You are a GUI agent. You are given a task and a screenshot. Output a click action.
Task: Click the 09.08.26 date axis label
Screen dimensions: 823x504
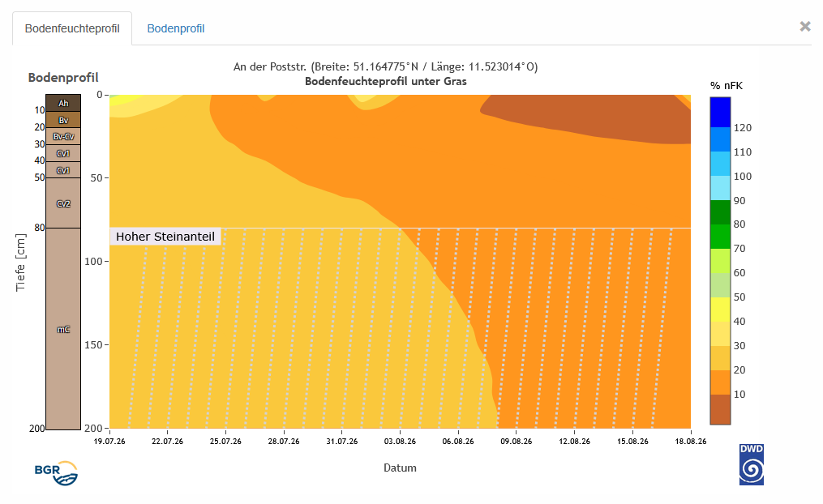point(517,441)
